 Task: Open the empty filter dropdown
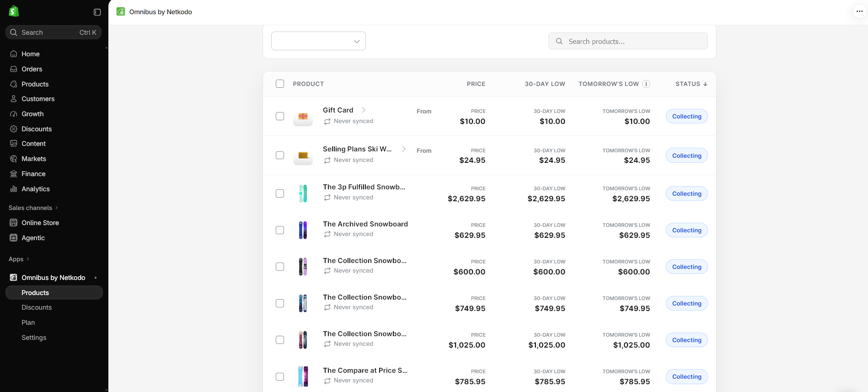coord(318,41)
